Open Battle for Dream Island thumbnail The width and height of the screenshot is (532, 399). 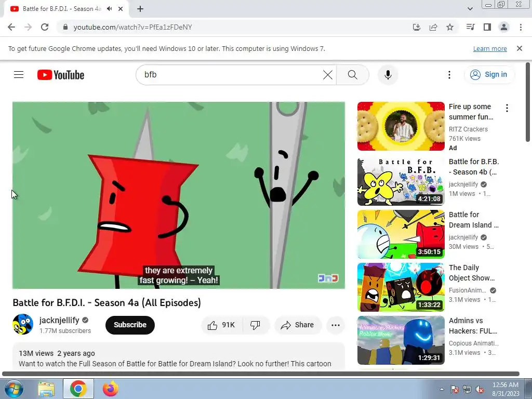click(401, 234)
